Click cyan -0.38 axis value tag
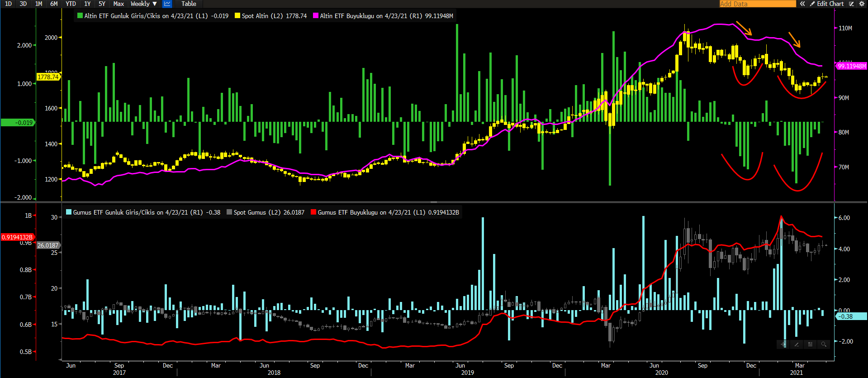The width and height of the screenshot is (868, 378). 851,316
